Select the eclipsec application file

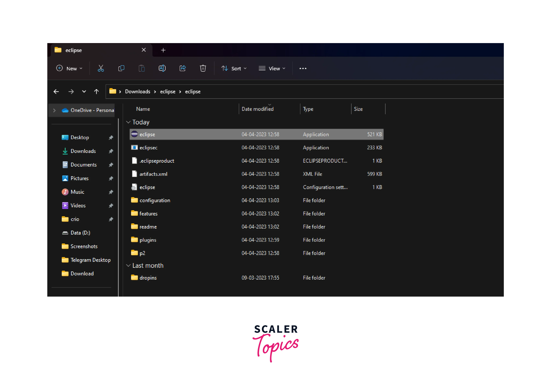(148, 148)
